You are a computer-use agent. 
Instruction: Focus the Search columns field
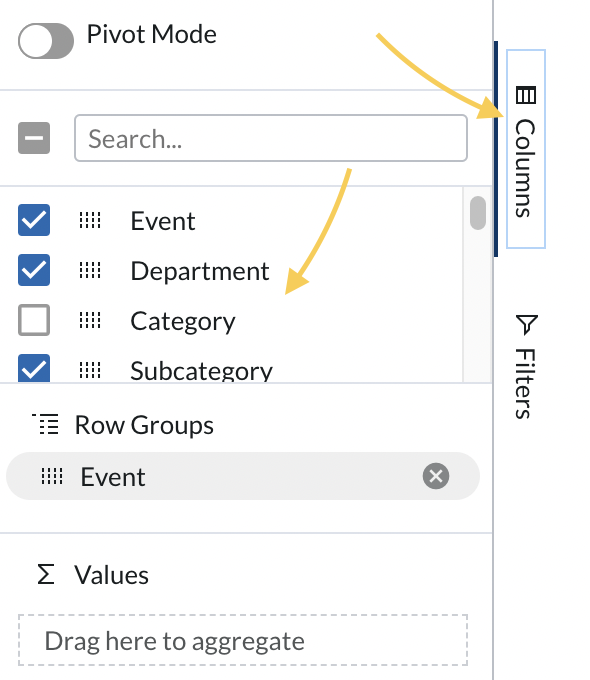pos(271,138)
